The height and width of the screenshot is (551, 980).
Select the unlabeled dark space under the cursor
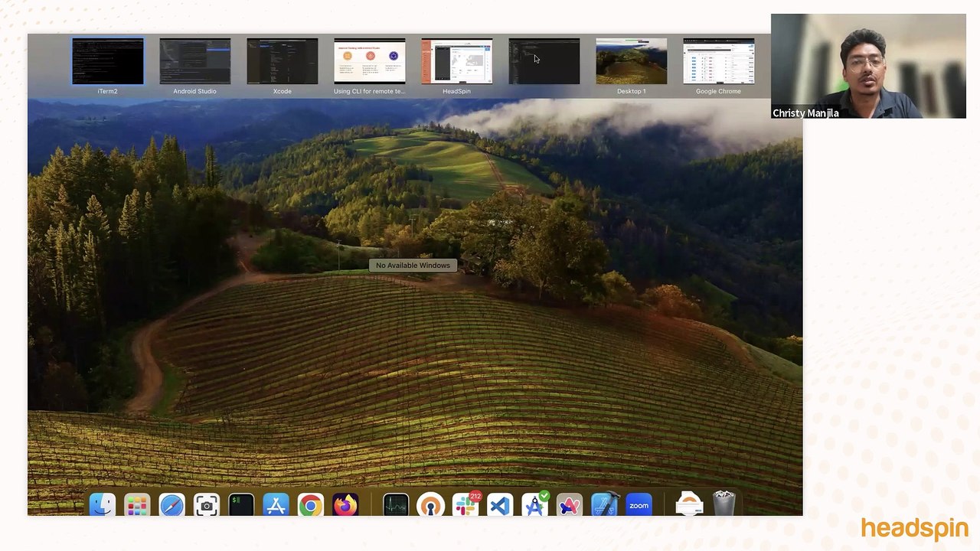(x=544, y=61)
